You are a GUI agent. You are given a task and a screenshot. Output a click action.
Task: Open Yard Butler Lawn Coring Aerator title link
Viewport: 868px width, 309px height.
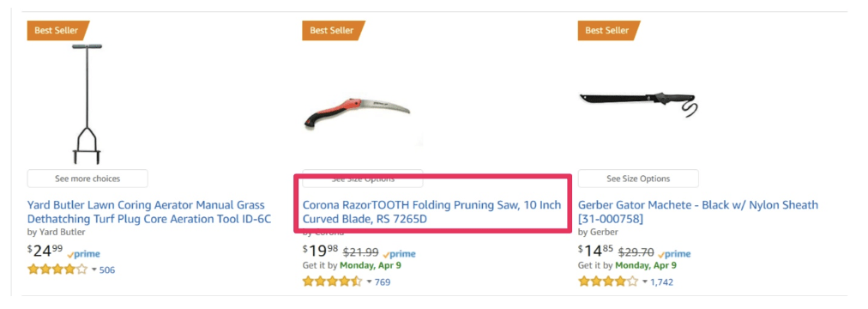click(149, 211)
